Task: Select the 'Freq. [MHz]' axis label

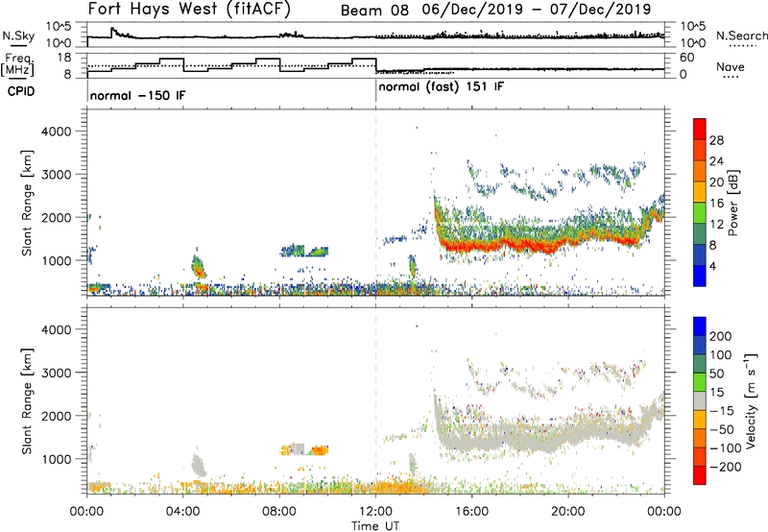Action: pos(17,65)
